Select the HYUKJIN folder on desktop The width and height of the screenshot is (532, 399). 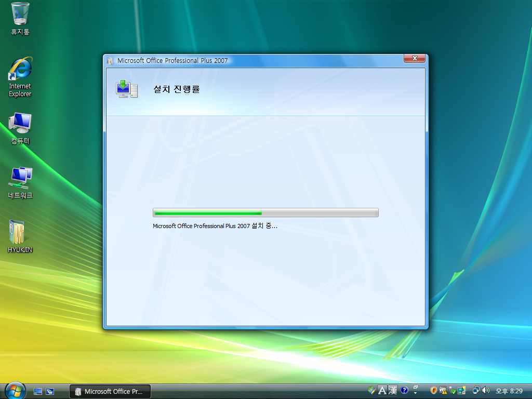click(20, 236)
